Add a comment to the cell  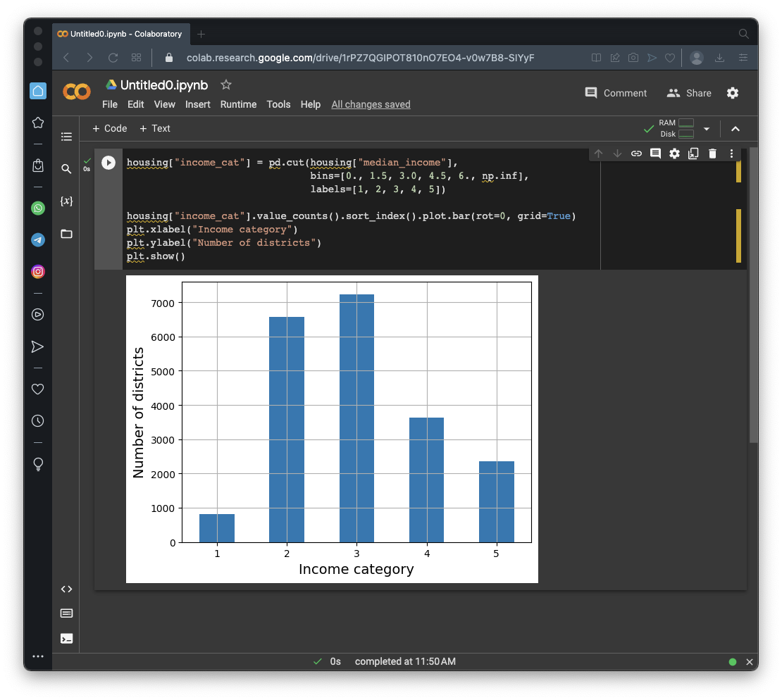tap(655, 154)
